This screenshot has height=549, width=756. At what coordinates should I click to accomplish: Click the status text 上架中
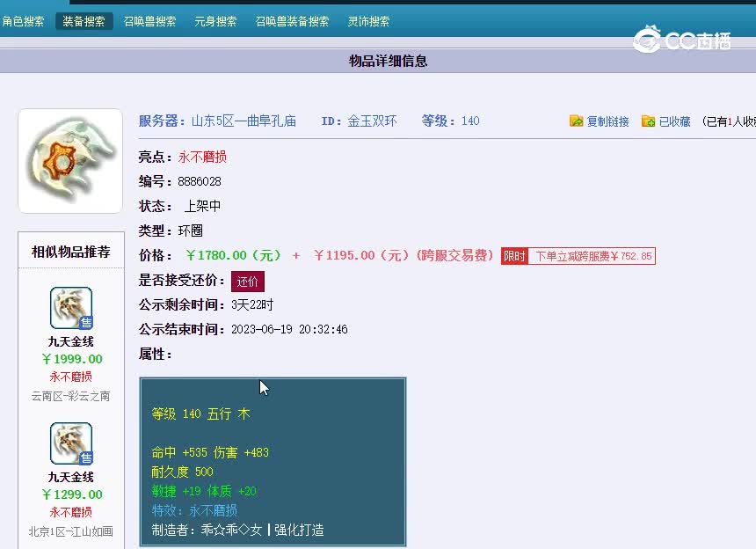pyautogui.click(x=202, y=206)
